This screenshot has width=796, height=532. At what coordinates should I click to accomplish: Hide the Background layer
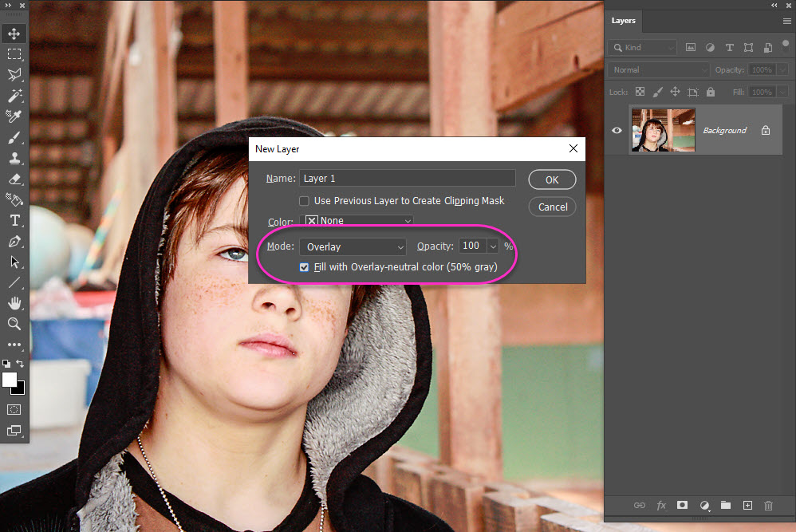tap(617, 131)
